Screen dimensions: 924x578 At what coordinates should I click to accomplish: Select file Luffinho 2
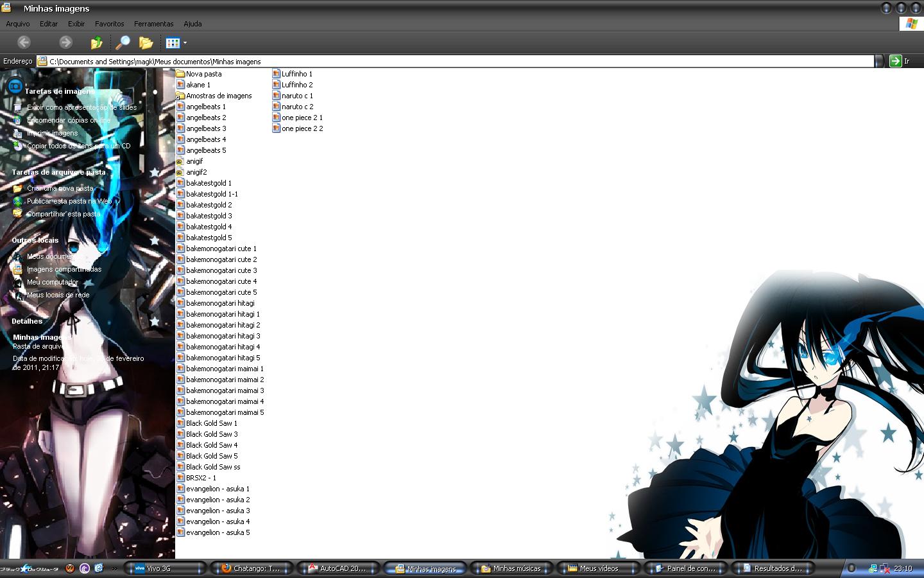(x=297, y=85)
